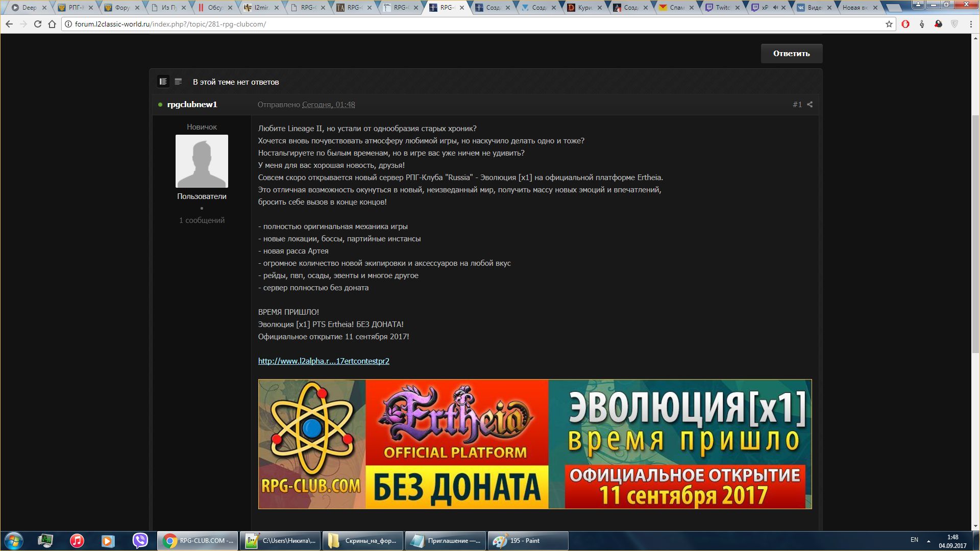The width and height of the screenshot is (980, 551).
Task: Select the outline topic view mode icon
Action: 178,82
